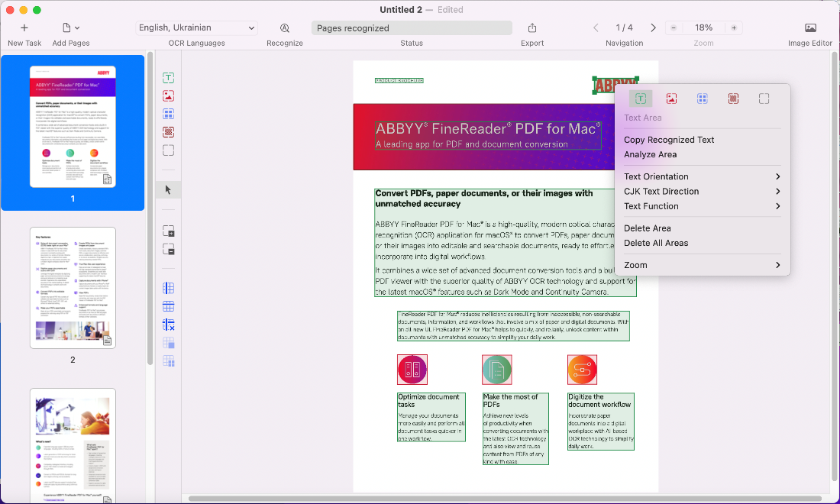Click the Merge Table Cells tool
840x504 pixels.
point(168,343)
